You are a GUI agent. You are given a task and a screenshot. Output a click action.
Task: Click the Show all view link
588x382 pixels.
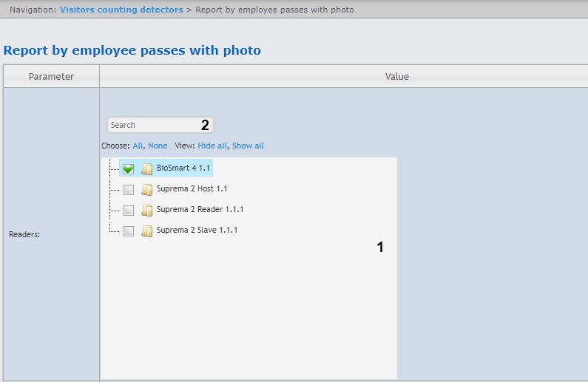click(248, 146)
